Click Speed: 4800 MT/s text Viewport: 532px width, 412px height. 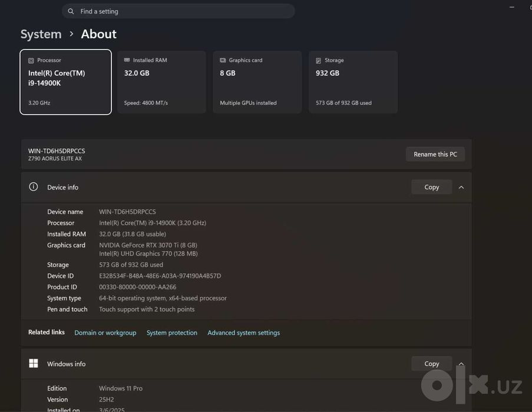click(146, 102)
